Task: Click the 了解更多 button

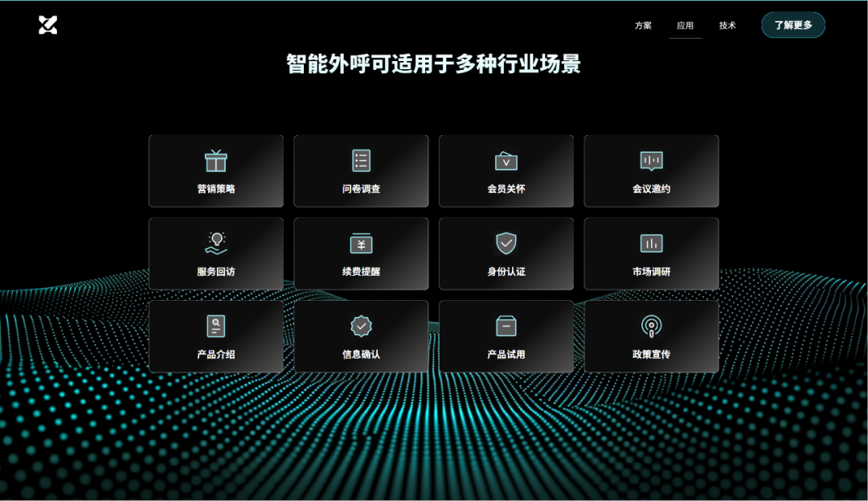Action: click(792, 25)
